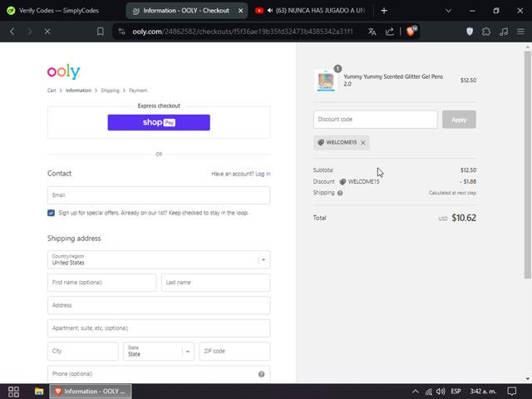Open the translate page icon
This screenshot has height=399, width=532.
click(x=372, y=32)
